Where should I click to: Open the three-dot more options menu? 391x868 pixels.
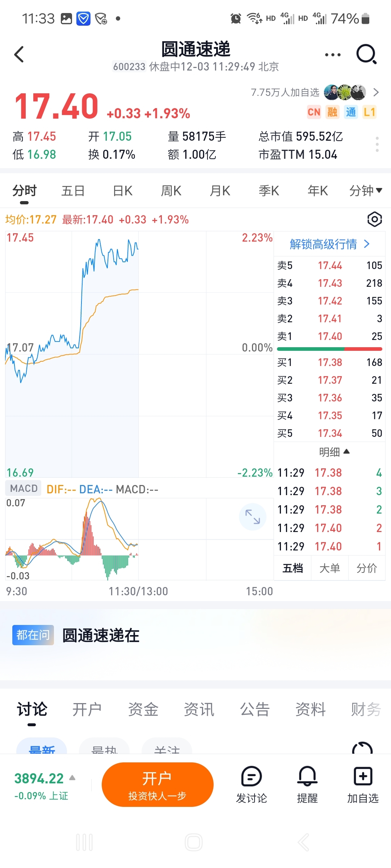point(333,55)
